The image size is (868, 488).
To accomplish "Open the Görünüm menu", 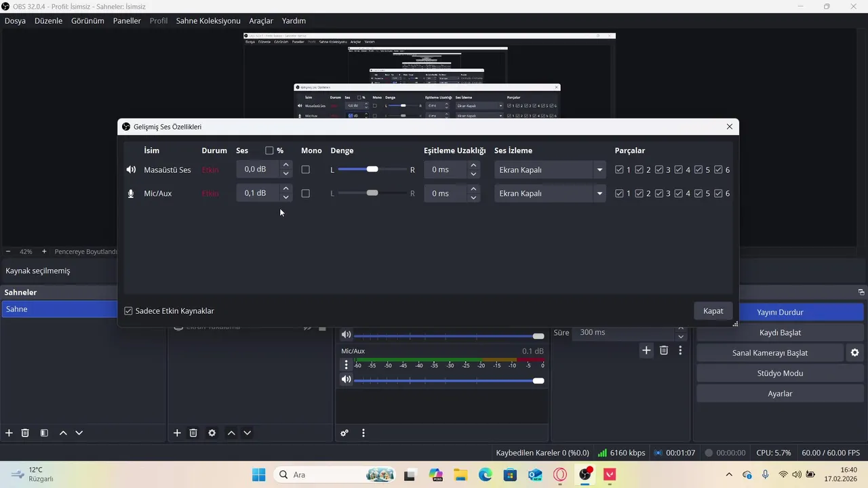I will click(87, 21).
